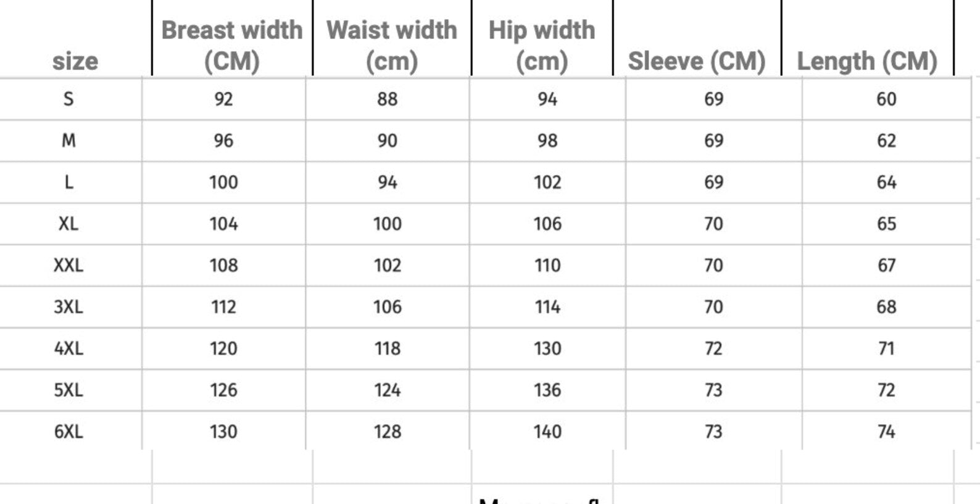Select waist width 118 in 4XL row

tap(387, 348)
